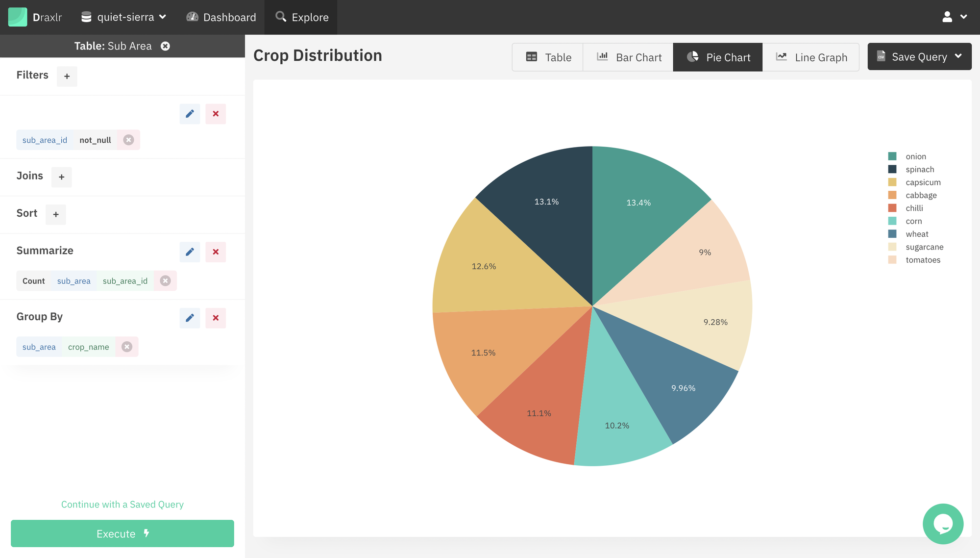Execute the current query
Image resolution: width=980 pixels, height=558 pixels.
pyautogui.click(x=122, y=533)
